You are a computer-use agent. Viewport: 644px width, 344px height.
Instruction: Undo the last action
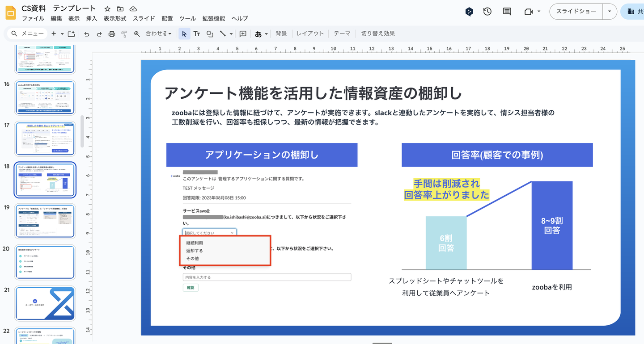87,34
